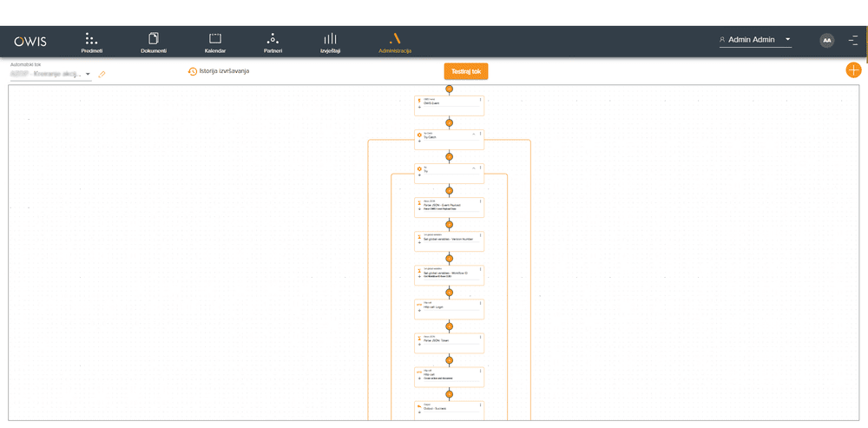Open three-dot menu of Parse JSON Event Payload
This screenshot has height=428, width=868.
point(481,201)
